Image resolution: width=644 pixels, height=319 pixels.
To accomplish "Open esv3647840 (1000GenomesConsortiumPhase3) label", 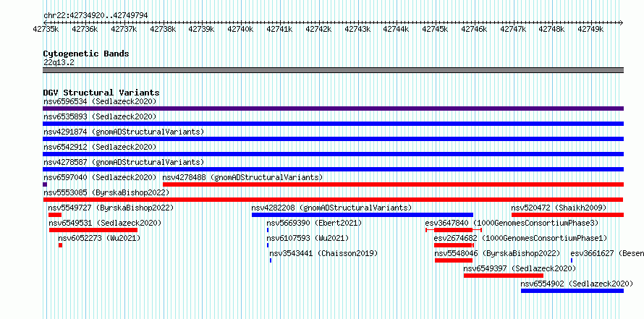I will click(512, 223).
